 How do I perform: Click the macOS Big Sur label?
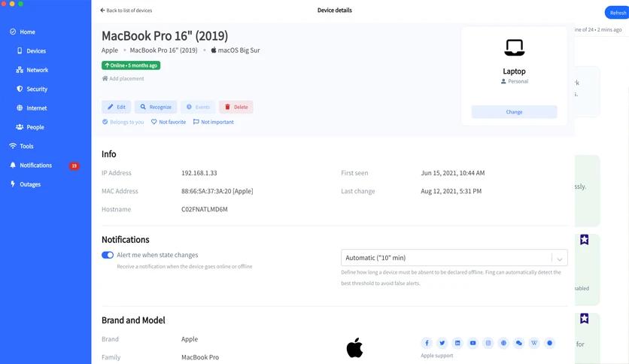(235, 50)
